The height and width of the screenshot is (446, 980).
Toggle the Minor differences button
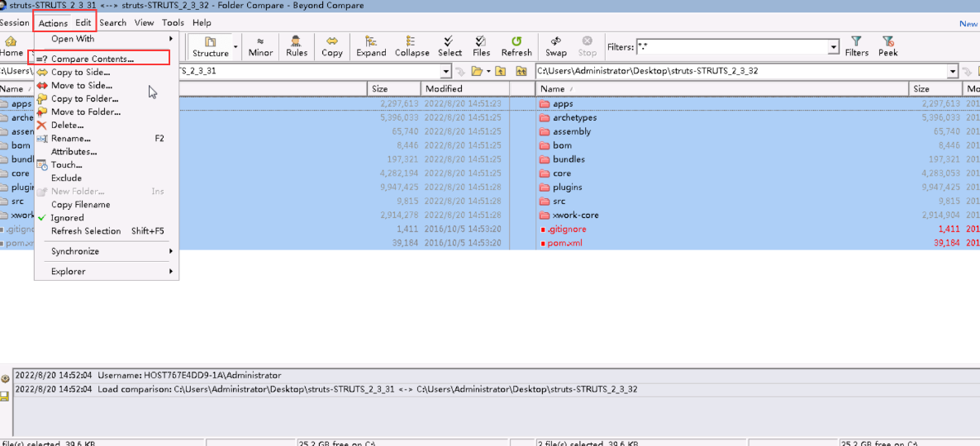click(260, 46)
